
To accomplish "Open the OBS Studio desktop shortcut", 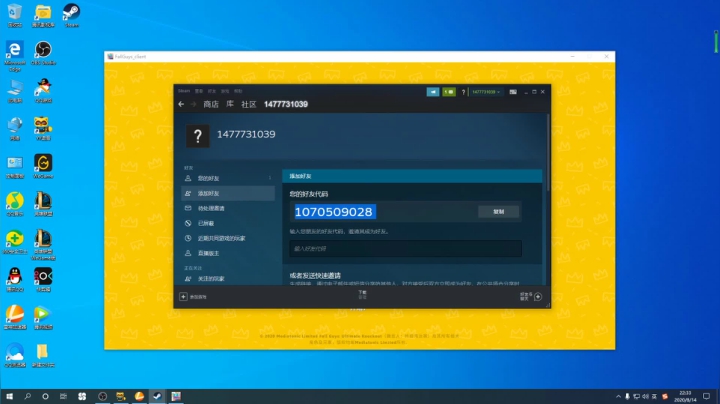I will point(43,53).
